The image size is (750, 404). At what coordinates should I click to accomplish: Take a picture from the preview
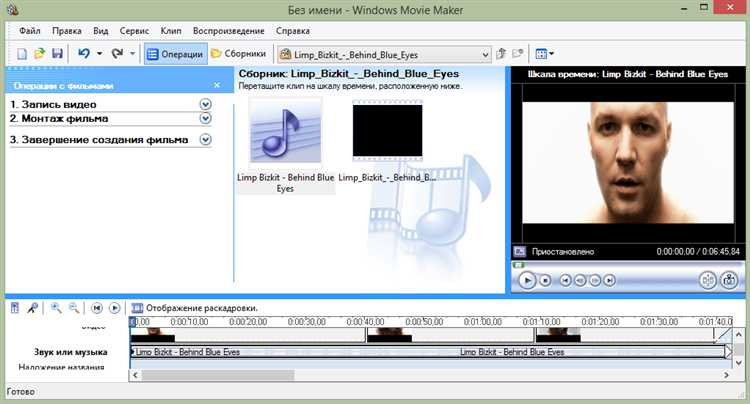click(x=729, y=280)
